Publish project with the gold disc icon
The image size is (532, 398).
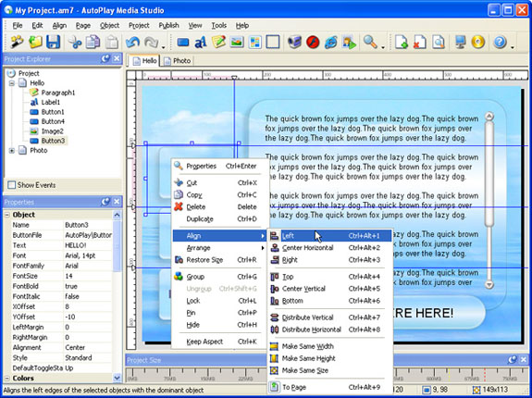pyautogui.click(x=478, y=43)
